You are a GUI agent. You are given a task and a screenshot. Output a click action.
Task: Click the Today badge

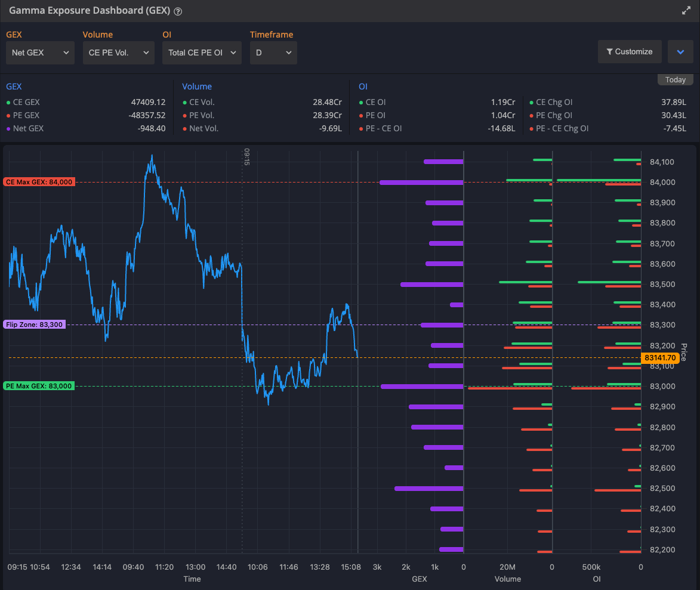click(x=675, y=80)
